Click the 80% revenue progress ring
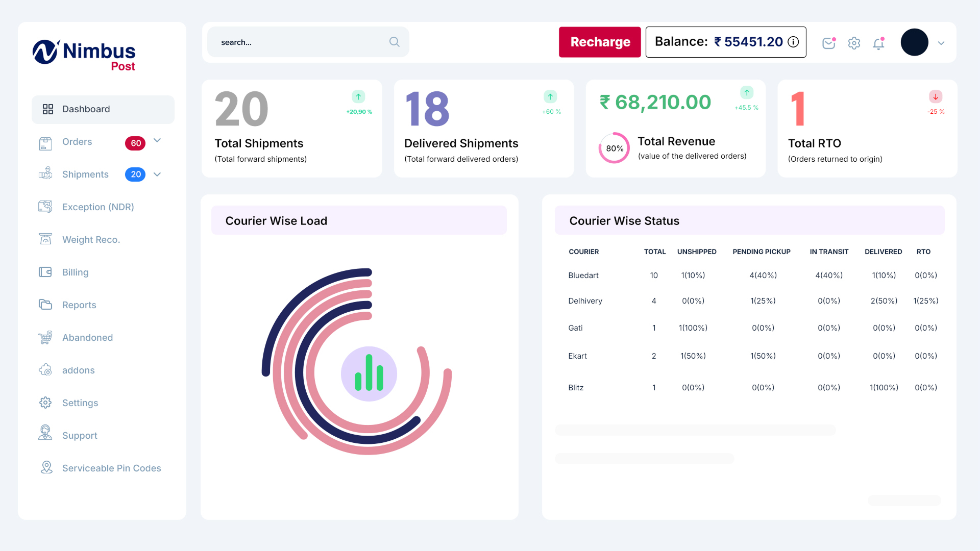Screen dimensions: 980x551 614,148
